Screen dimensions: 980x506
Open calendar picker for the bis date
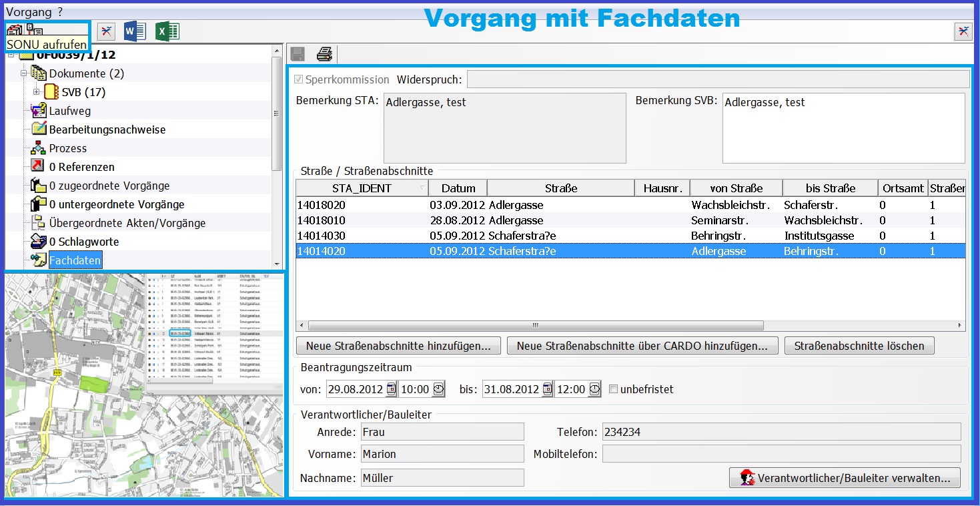[548, 389]
